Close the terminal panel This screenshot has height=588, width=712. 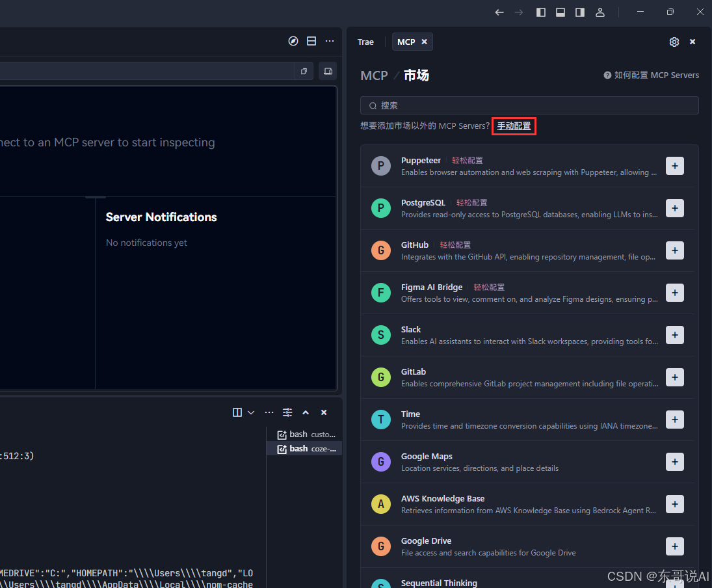point(324,412)
